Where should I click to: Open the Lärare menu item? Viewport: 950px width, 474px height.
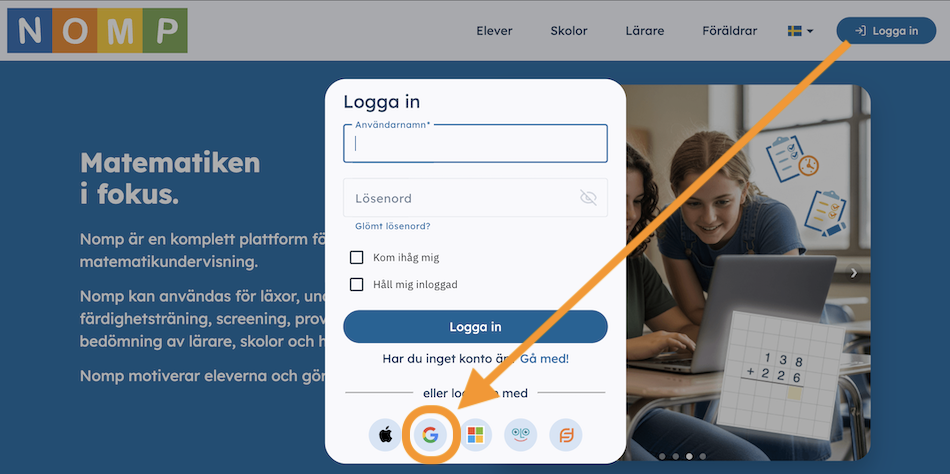tap(645, 31)
